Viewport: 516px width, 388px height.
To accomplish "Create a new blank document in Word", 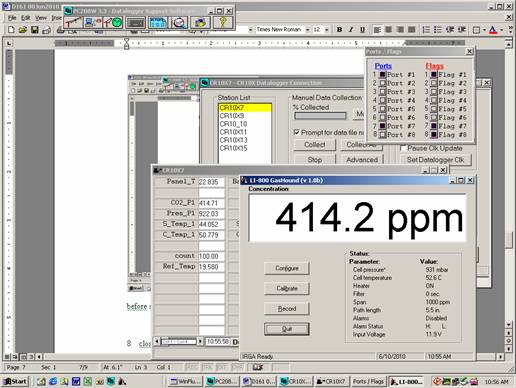I will pyautogui.click(x=11, y=30).
